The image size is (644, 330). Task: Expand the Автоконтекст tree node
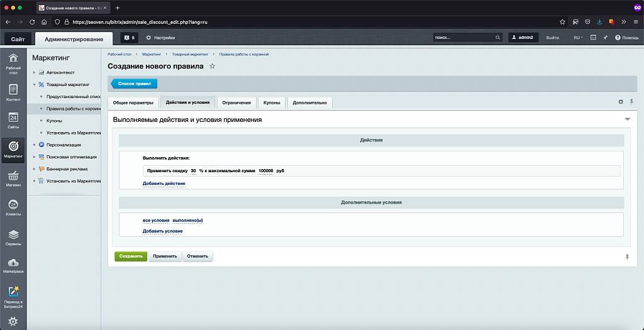pyautogui.click(x=35, y=72)
